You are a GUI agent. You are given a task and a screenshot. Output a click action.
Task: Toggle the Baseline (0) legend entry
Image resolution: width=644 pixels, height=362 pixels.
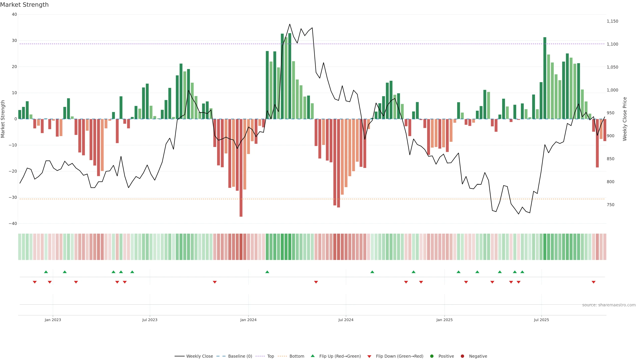point(240,356)
